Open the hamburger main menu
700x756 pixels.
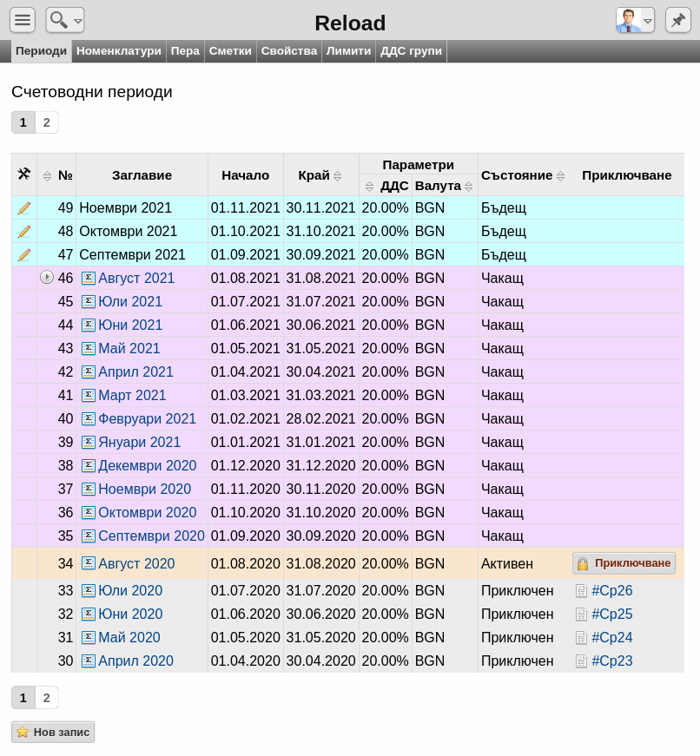point(23,20)
